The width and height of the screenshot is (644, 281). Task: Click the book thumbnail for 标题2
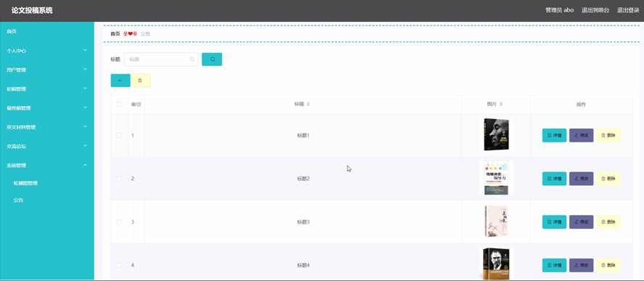point(496,178)
